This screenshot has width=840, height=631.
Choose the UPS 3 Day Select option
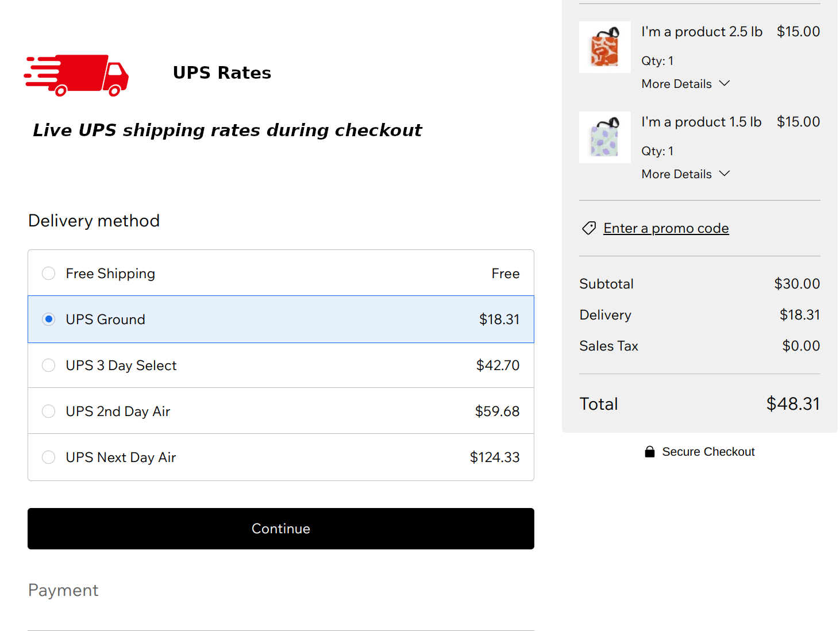pos(281,365)
